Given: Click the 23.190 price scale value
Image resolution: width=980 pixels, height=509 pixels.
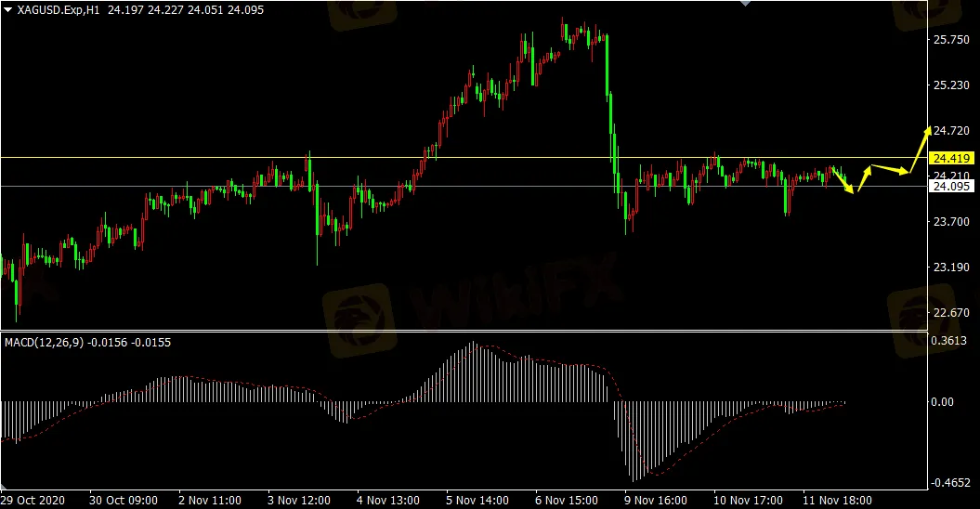Looking at the screenshot, I should 951,267.
